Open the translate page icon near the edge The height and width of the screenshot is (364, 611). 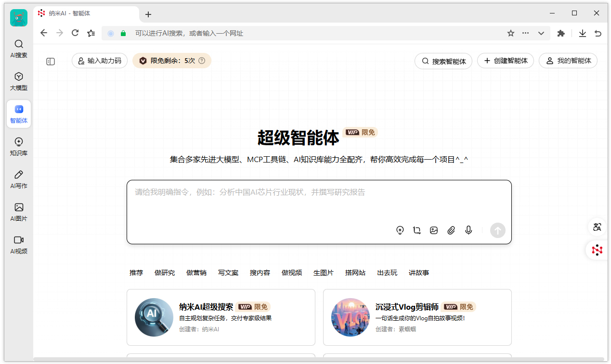click(x=597, y=227)
